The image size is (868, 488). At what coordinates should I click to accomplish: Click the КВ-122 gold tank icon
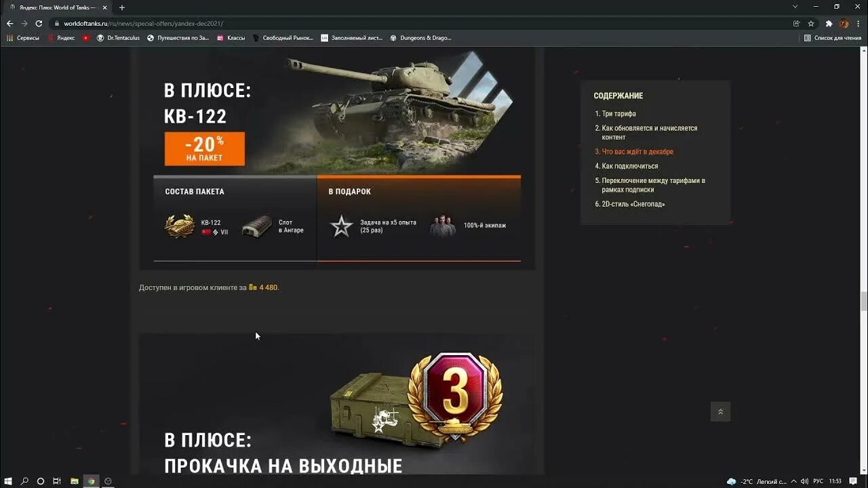click(x=180, y=226)
